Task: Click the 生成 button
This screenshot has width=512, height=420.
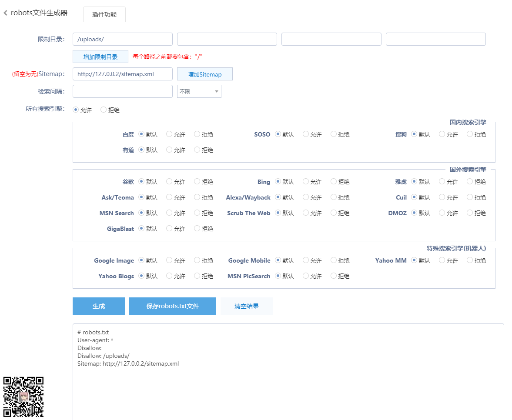Action: point(99,306)
